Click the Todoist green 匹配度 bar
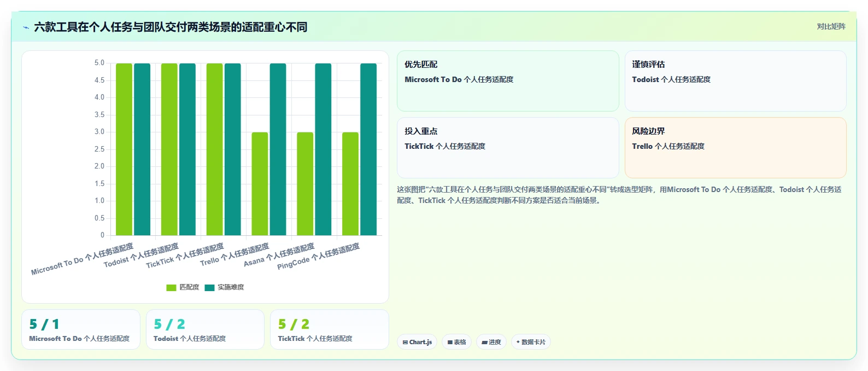The image size is (868, 371). (x=169, y=149)
